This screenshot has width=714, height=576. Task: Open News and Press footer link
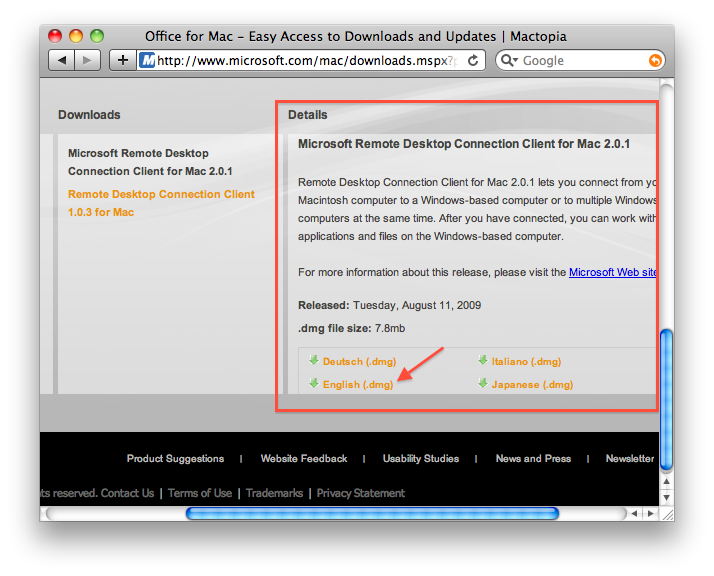pyautogui.click(x=533, y=459)
